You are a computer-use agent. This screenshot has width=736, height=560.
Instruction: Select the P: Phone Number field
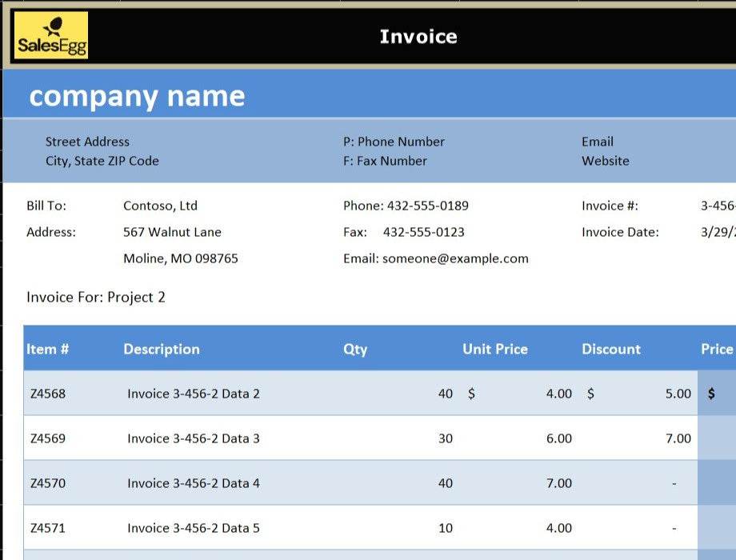(394, 142)
